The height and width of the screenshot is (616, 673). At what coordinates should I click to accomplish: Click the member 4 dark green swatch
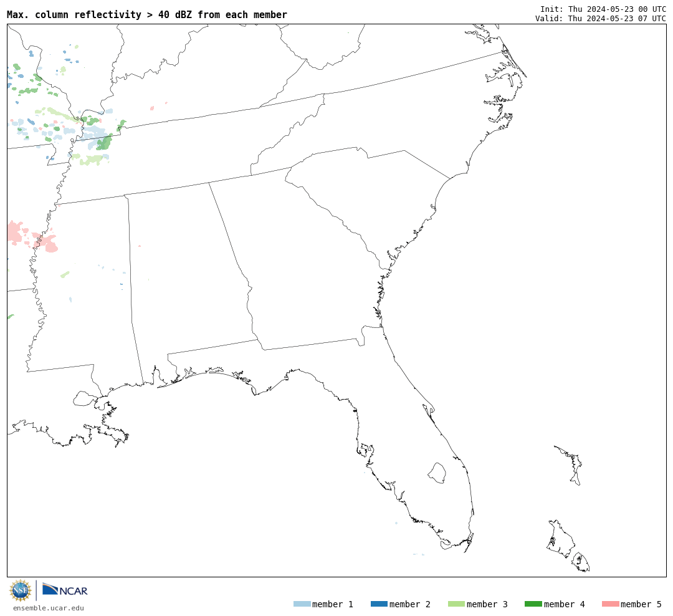point(533,604)
